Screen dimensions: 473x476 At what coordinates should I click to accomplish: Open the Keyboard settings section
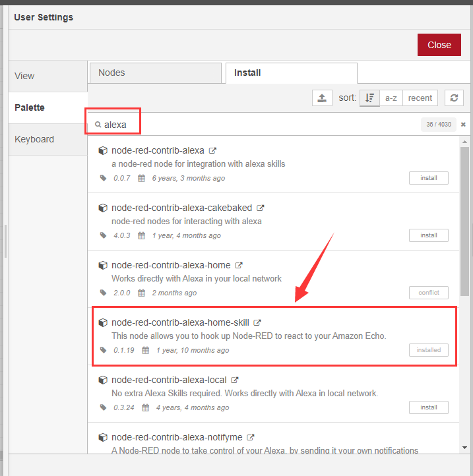(47, 139)
